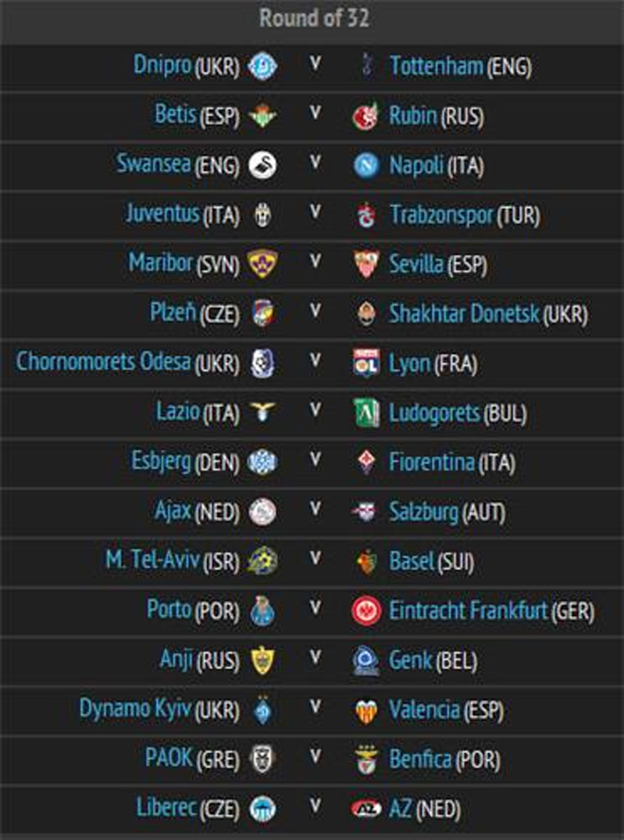Go to the Dynamo Kyiv team link
The width and height of the screenshot is (624, 840).
click(136, 709)
